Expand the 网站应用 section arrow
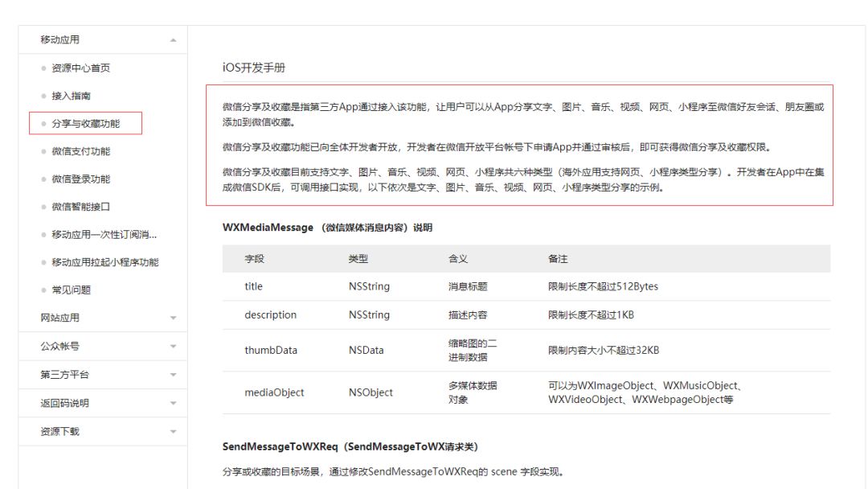Image resolution: width=868 pixels, height=489 pixels. tap(174, 318)
